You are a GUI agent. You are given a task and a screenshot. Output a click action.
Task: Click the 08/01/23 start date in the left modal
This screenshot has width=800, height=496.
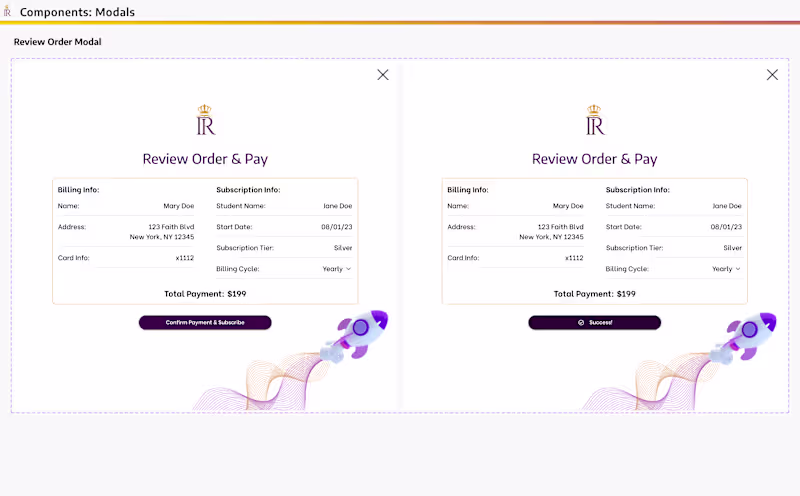coord(337,227)
